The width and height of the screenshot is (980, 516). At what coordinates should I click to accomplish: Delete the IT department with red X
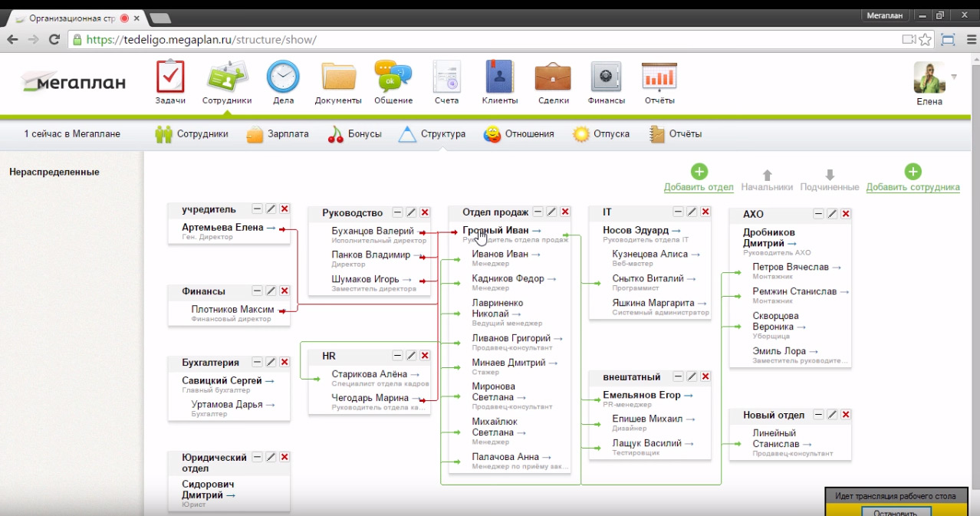[705, 212]
